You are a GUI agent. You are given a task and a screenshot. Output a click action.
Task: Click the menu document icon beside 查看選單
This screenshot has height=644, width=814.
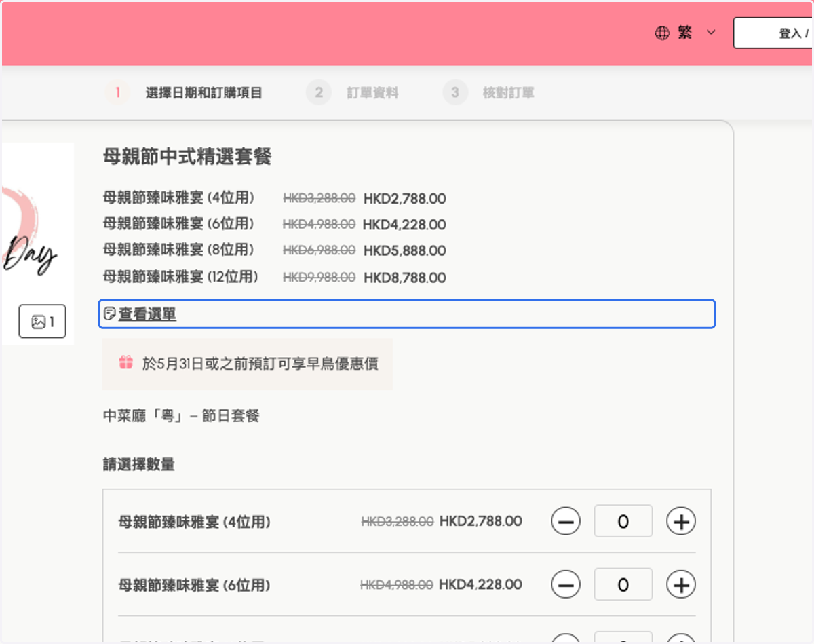pyautogui.click(x=109, y=314)
